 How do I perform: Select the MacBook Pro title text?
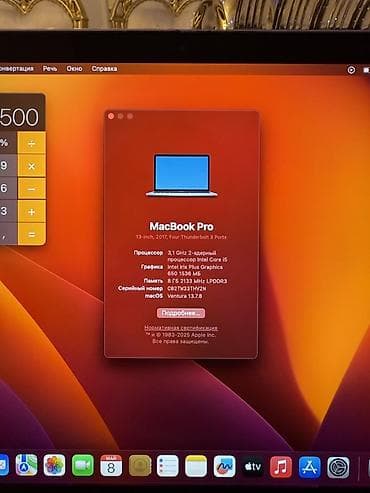click(x=181, y=227)
